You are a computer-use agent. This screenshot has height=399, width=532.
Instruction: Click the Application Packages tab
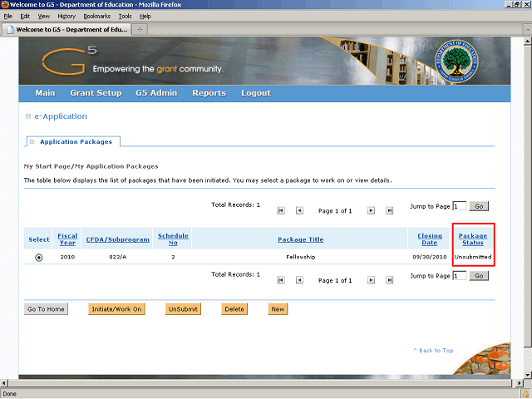pyautogui.click(x=73, y=141)
